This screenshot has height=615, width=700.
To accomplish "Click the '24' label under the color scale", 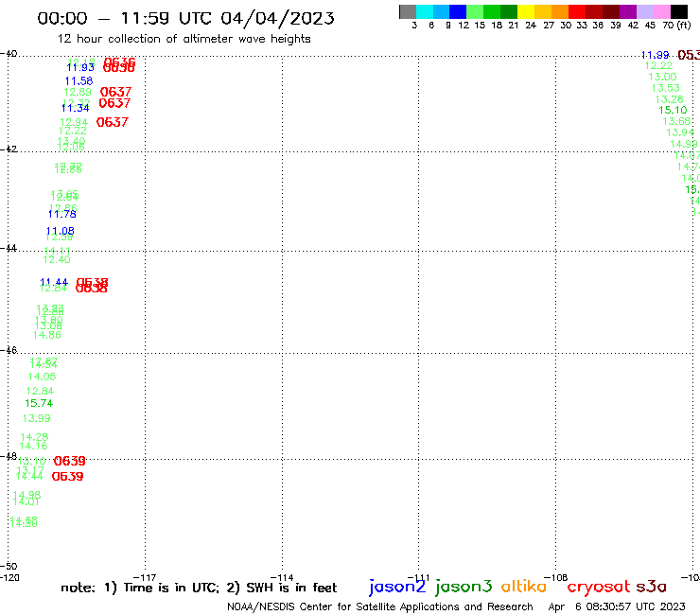I will pos(531,26).
